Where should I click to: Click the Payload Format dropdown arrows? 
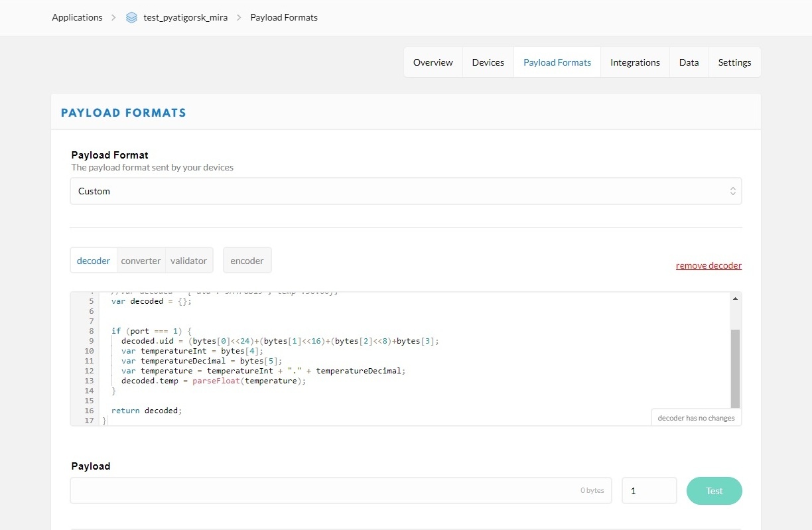[x=732, y=191]
